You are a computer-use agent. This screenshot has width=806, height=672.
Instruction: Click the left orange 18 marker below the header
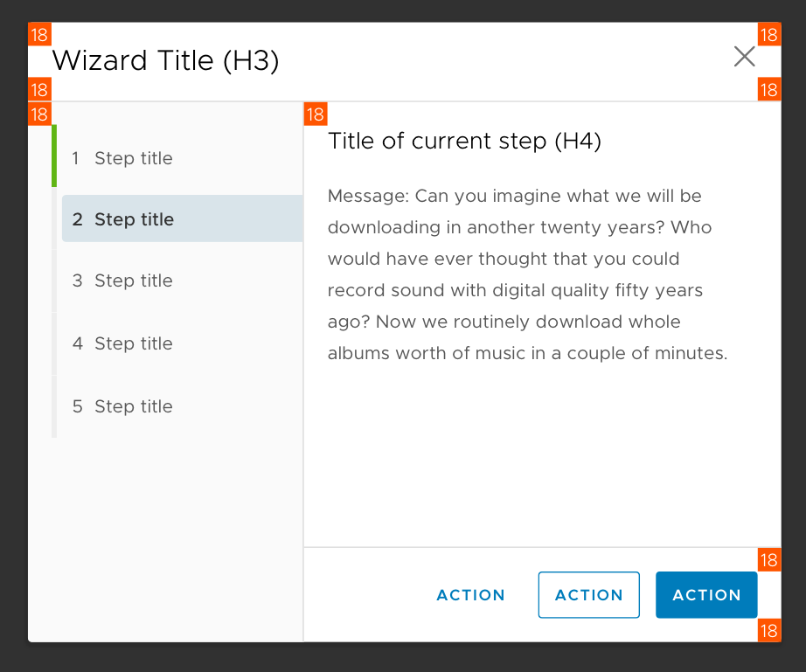tap(39, 90)
